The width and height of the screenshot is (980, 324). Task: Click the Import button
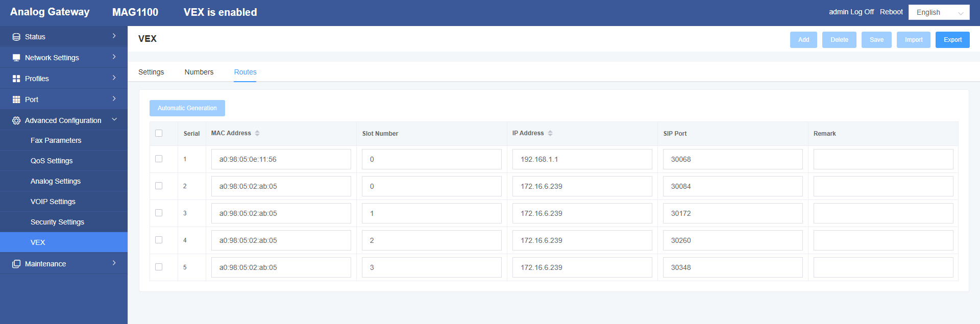(x=914, y=40)
